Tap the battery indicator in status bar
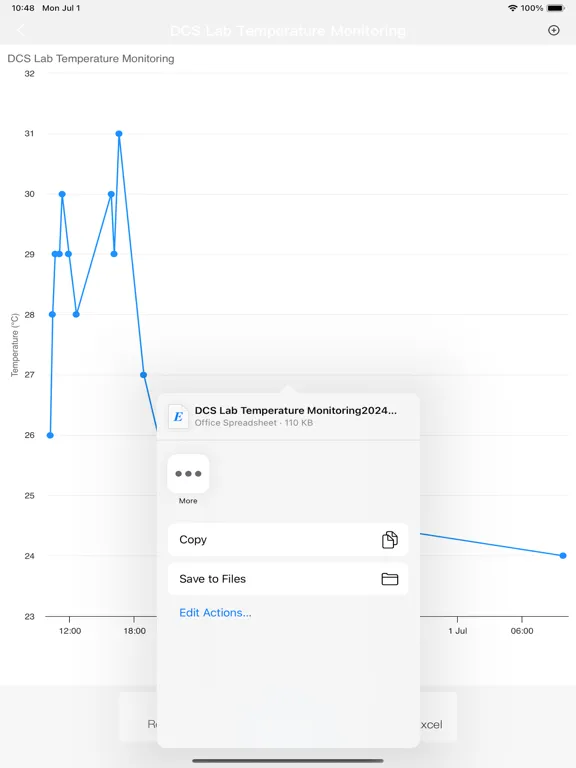Image resolution: width=576 pixels, height=768 pixels. [556, 8]
